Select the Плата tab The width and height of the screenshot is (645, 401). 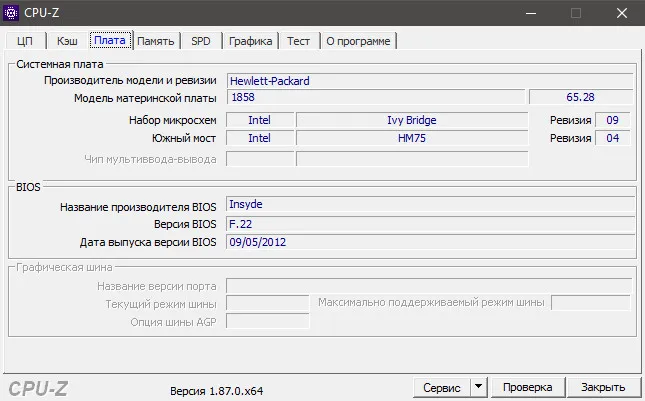click(110, 40)
